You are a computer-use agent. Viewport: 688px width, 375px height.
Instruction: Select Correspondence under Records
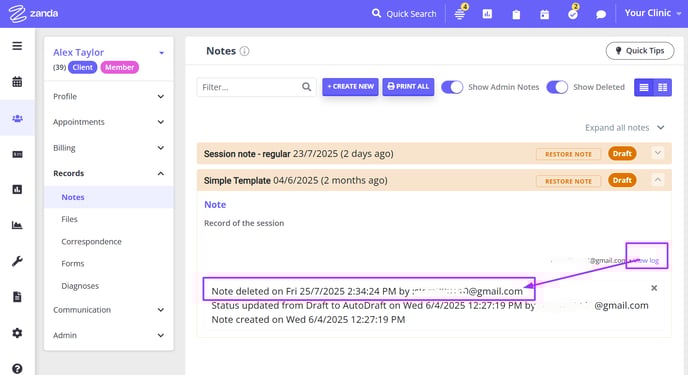(x=91, y=242)
